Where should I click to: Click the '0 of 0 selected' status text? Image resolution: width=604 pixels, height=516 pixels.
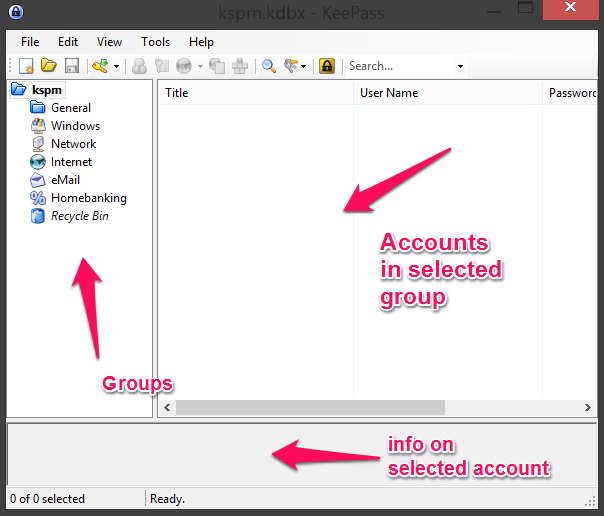47,499
